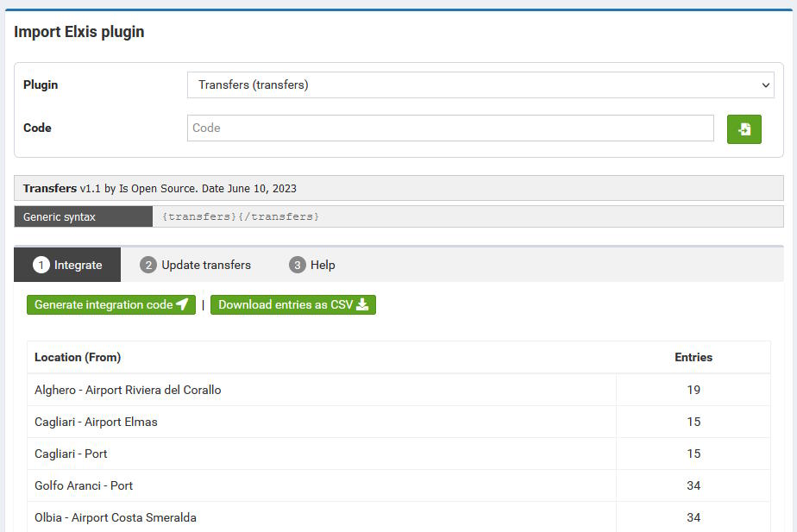Select the generic syntax code {transfers}{/transfers}
The width and height of the screenshot is (797, 532).
(x=241, y=216)
